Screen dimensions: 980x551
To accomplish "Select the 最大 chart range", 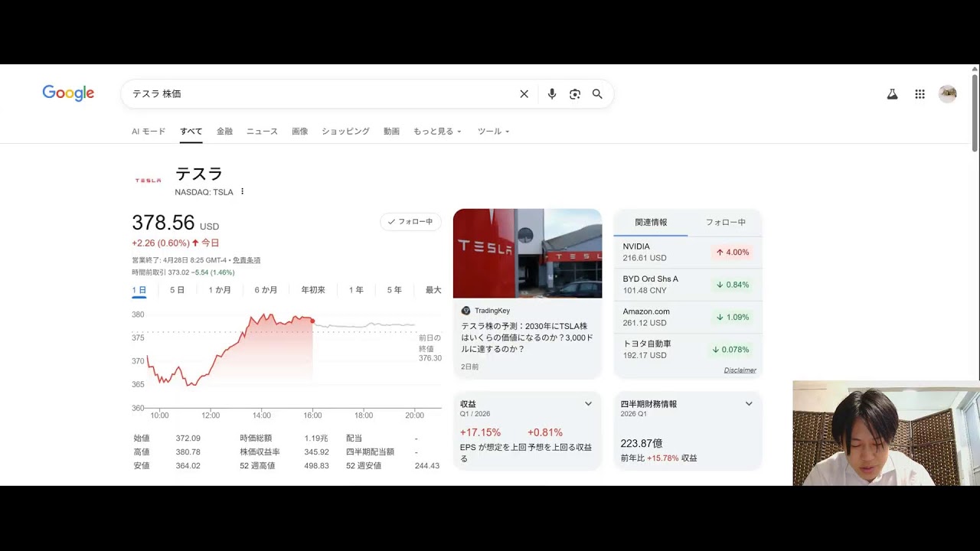I will [x=433, y=290].
